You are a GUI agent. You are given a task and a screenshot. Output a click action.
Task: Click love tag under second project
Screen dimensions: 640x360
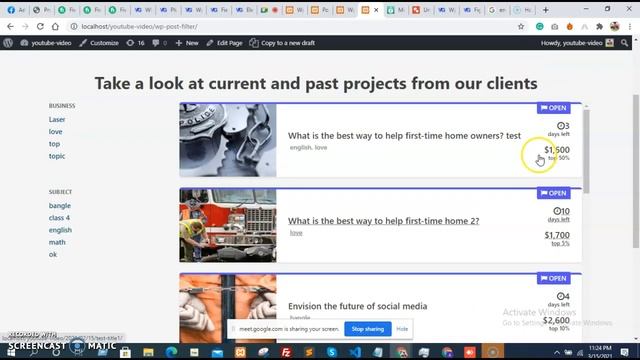pos(296,233)
